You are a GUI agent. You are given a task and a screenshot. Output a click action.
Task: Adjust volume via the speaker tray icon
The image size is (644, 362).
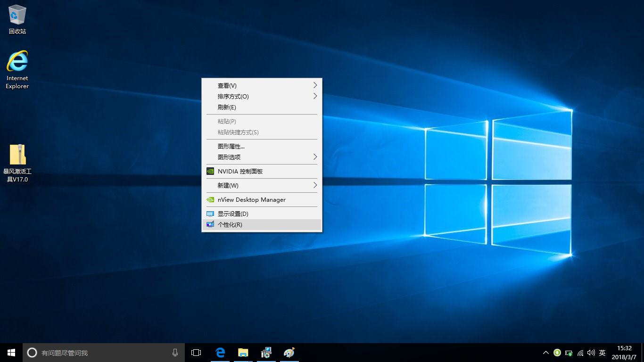591,352
